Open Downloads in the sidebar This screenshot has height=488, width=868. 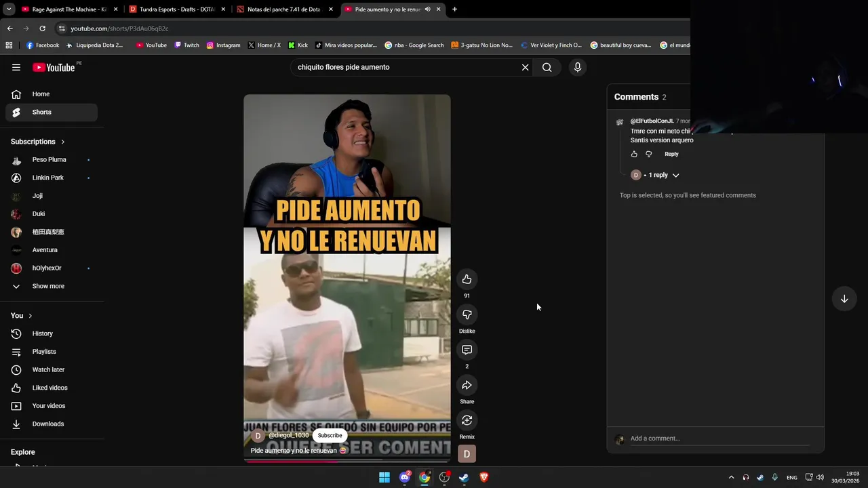[52, 424]
